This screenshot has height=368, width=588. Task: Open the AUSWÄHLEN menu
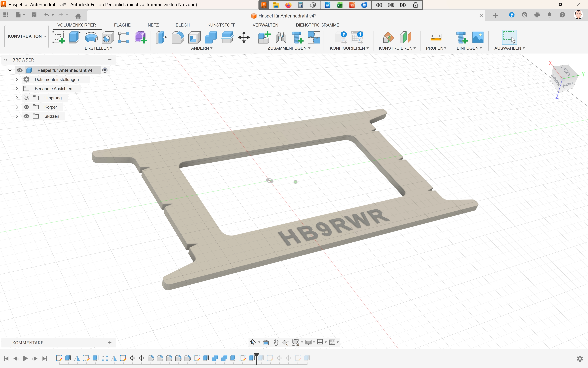pos(509,48)
